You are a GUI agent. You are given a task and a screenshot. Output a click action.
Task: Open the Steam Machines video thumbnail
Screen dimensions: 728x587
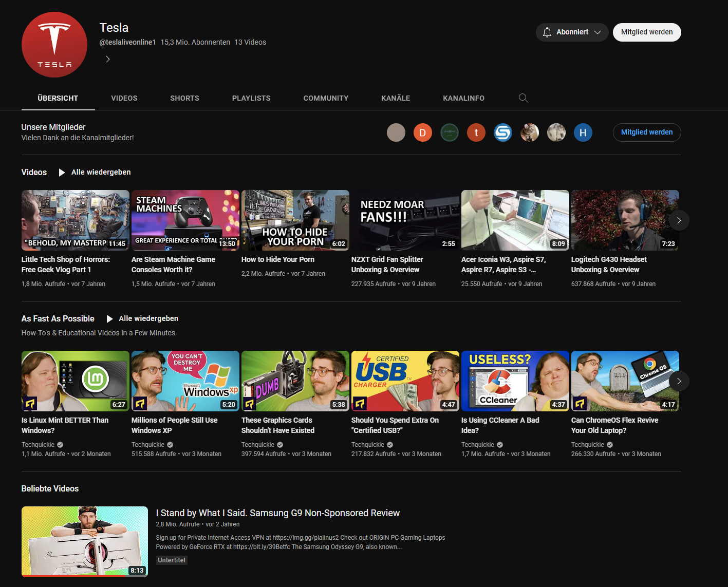185,220
